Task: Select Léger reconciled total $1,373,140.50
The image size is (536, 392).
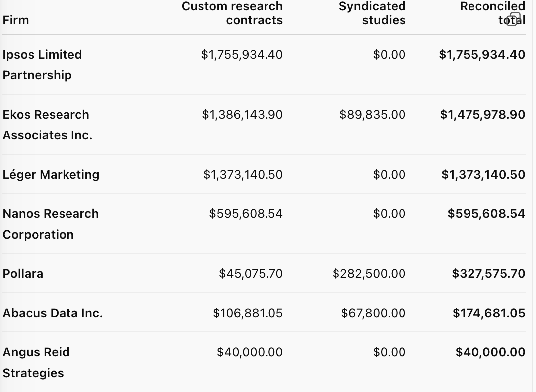Action: (483, 175)
